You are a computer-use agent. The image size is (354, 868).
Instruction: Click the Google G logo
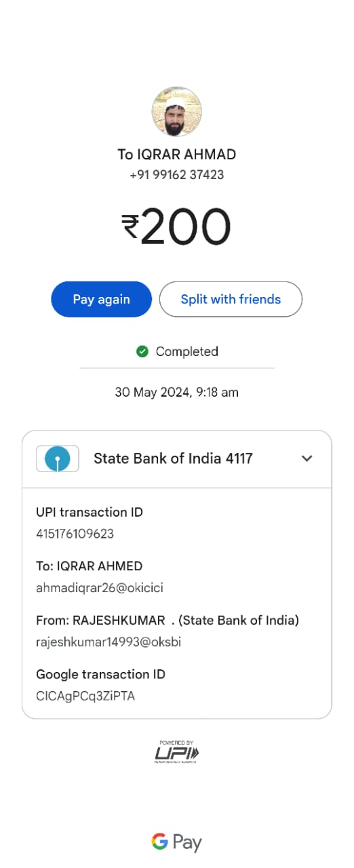159,842
